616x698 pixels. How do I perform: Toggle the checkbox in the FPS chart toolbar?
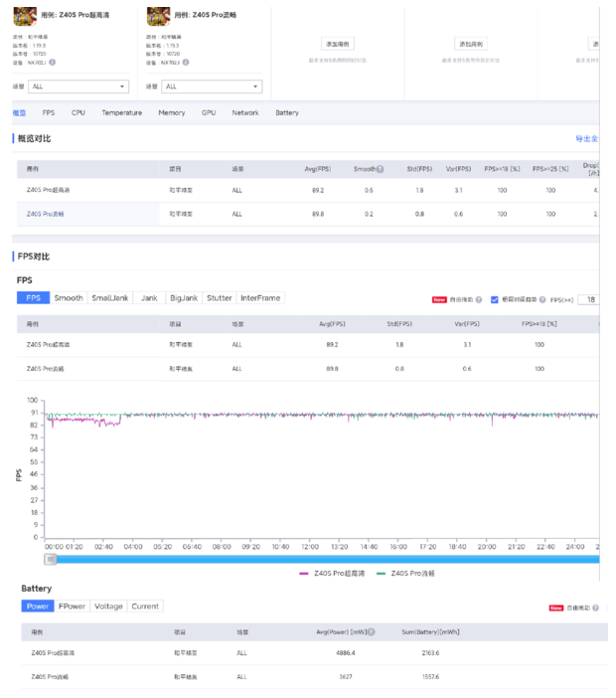click(495, 299)
